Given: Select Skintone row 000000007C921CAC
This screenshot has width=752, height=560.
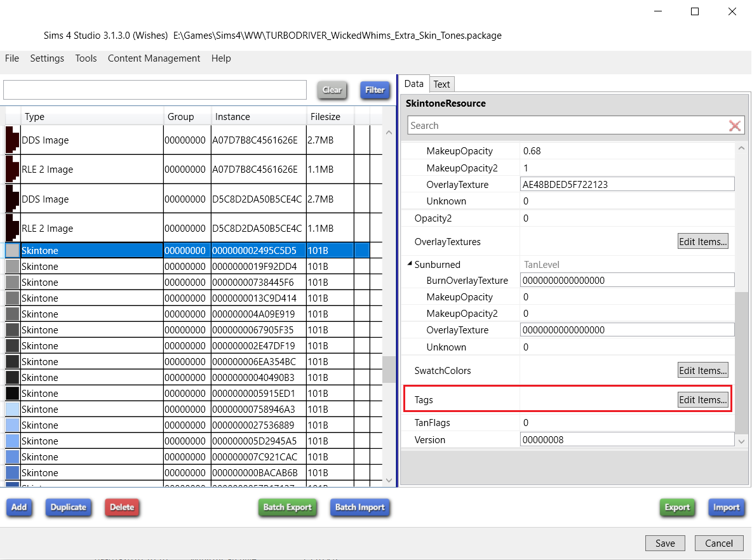Looking at the screenshot, I should pyautogui.click(x=187, y=457).
